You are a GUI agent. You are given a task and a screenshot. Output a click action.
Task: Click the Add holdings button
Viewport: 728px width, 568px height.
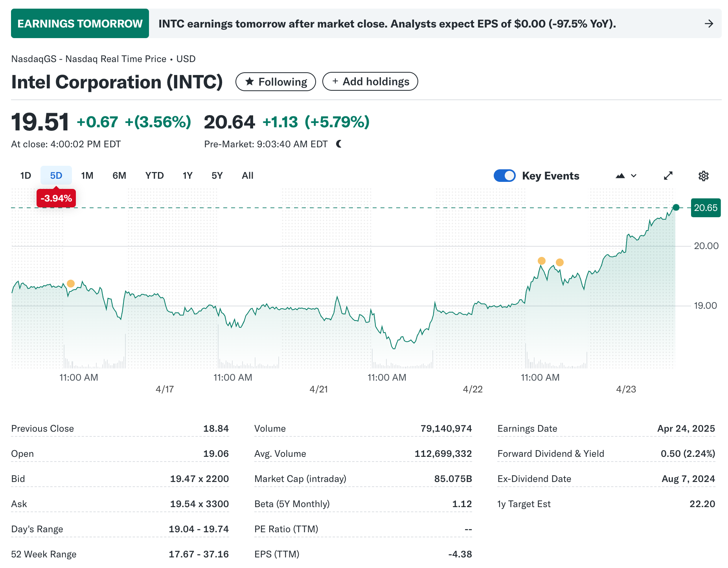tap(370, 81)
